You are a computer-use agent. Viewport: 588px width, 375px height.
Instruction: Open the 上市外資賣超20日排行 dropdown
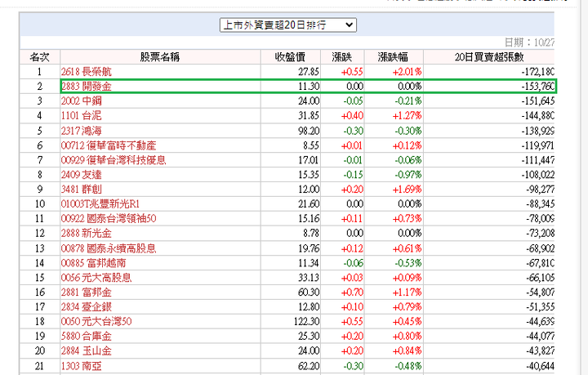[288, 25]
